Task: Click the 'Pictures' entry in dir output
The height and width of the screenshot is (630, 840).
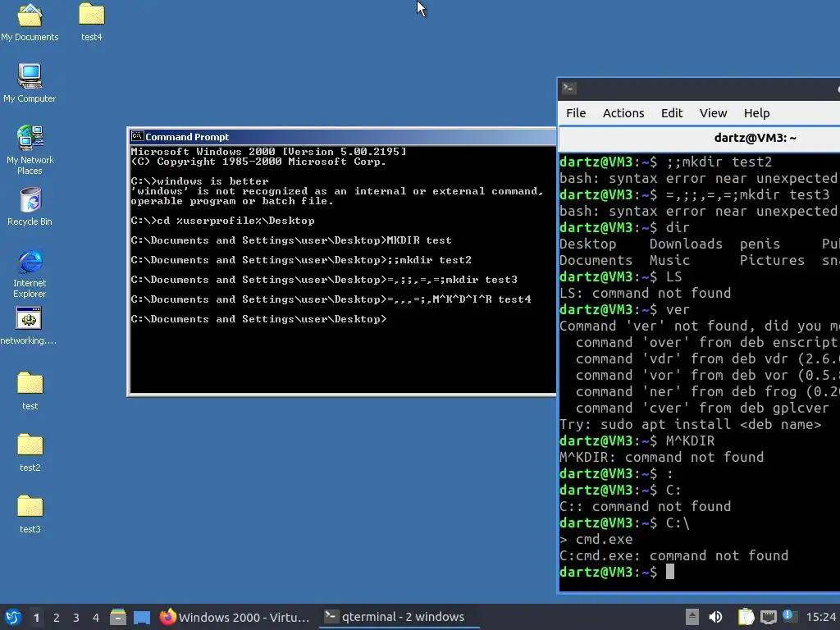Action: pos(772,260)
